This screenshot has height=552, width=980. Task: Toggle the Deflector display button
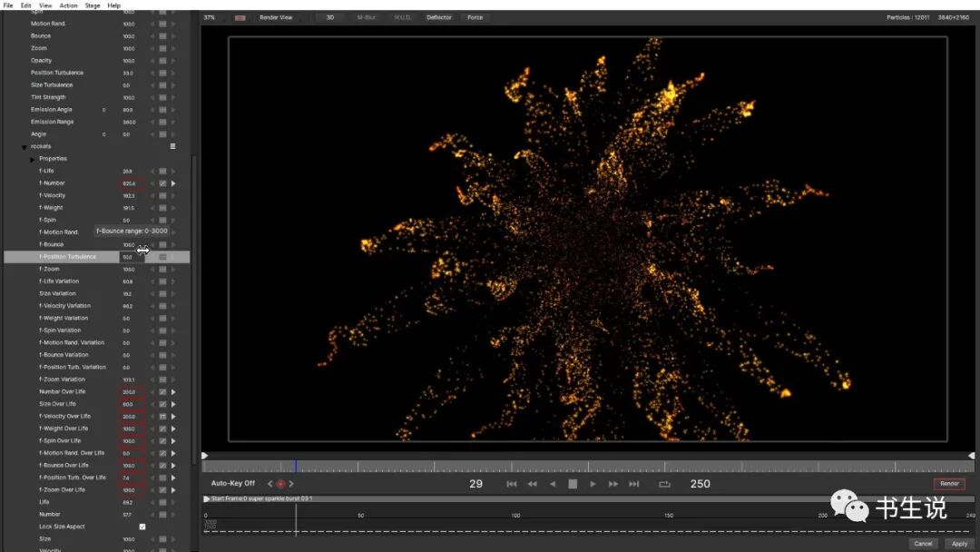tap(438, 16)
